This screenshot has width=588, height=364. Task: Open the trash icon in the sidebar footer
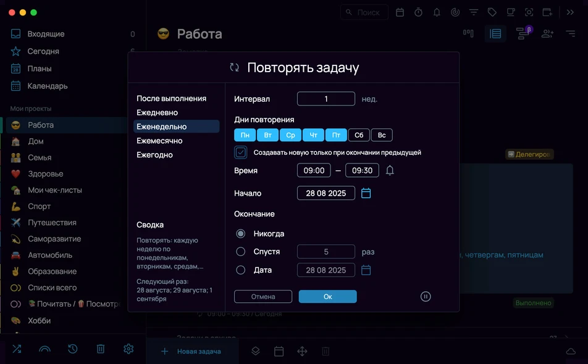tap(101, 349)
